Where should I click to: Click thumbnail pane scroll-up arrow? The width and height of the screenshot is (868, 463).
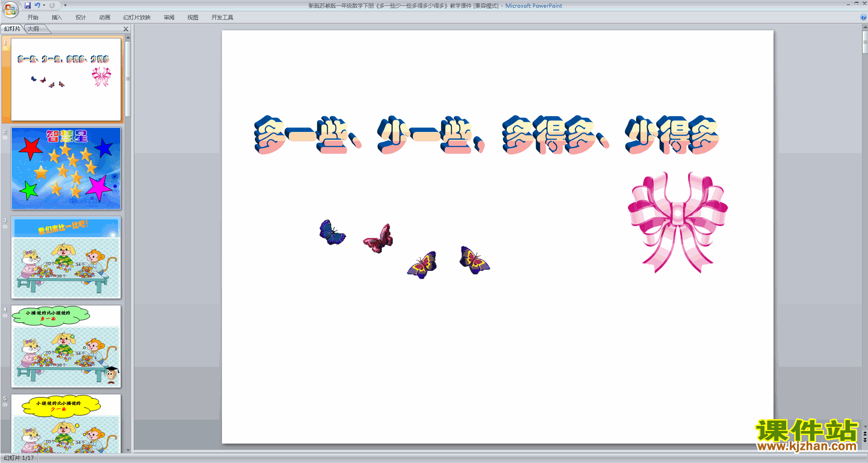[128, 37]
